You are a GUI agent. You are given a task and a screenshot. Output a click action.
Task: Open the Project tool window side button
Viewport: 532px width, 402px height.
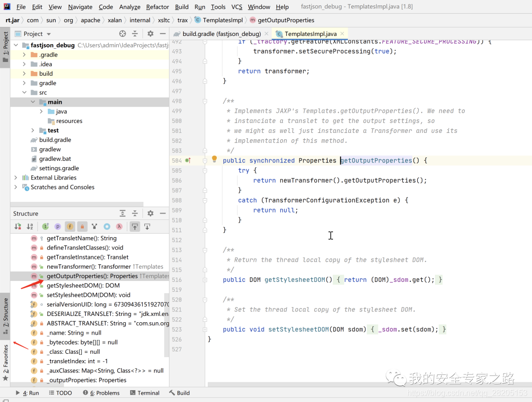coord(5,47)
